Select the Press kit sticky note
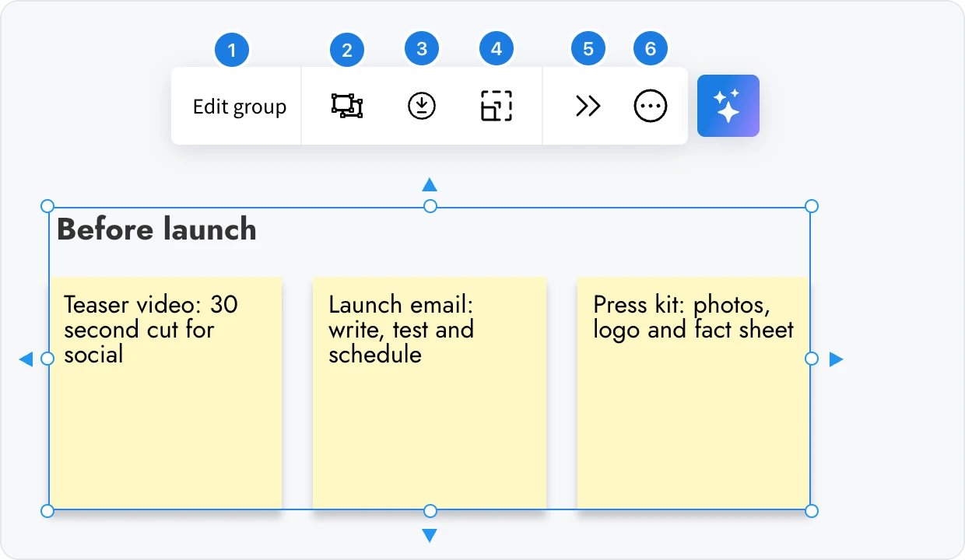The height and width of the screenshot is (560, 965). (x=693, y=393)
